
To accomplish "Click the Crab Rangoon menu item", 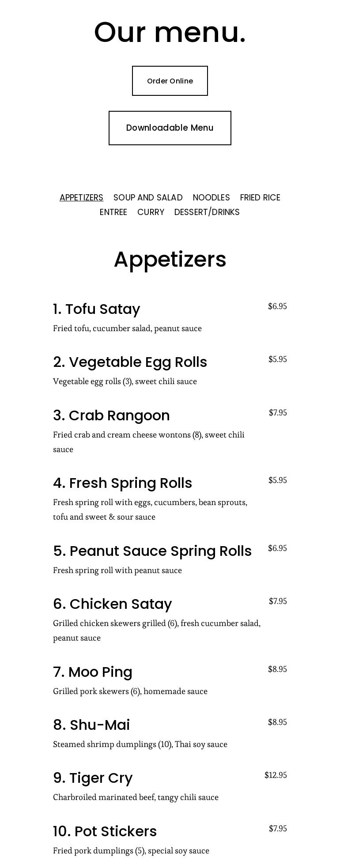I will 111,415.
